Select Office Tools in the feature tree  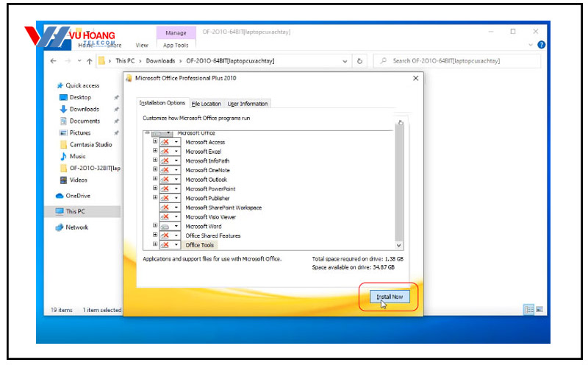click(199, 245)
